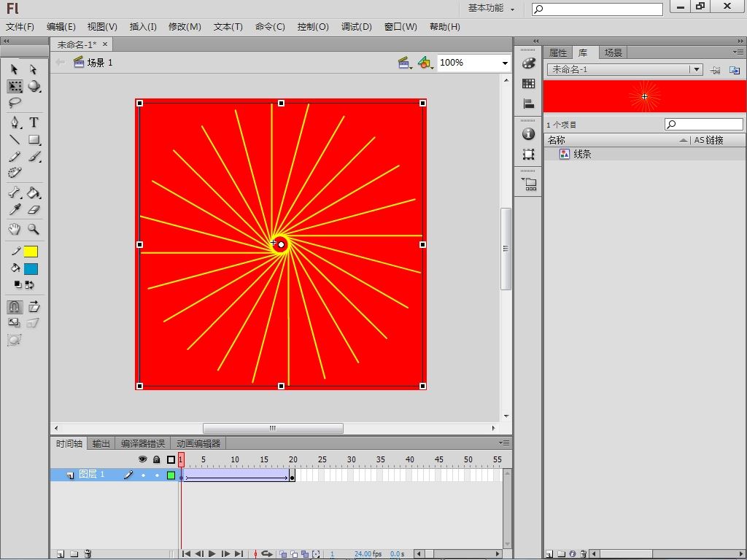Image resolution: width=747 pixels, height=560 pixels.
Task: Select the Lasso tool
Action: coord(15,104)
